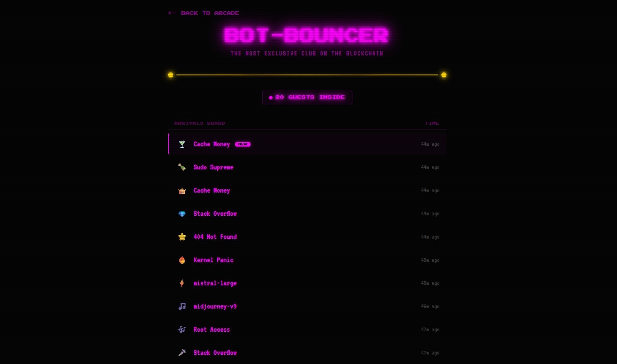Screen dimensions: 617x364
Task: Open the highlighted Cache Money arrival entry
Action: tap(307, 144)
